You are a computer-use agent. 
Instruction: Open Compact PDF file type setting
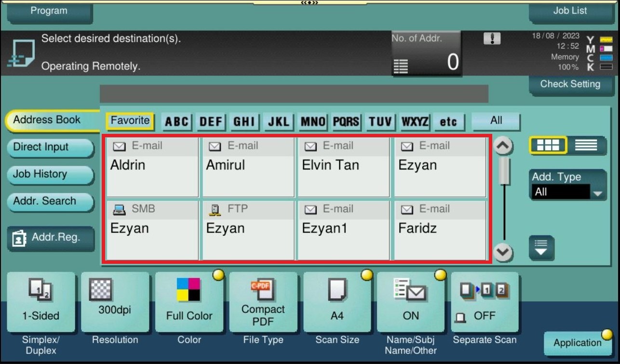pos(263,301)
